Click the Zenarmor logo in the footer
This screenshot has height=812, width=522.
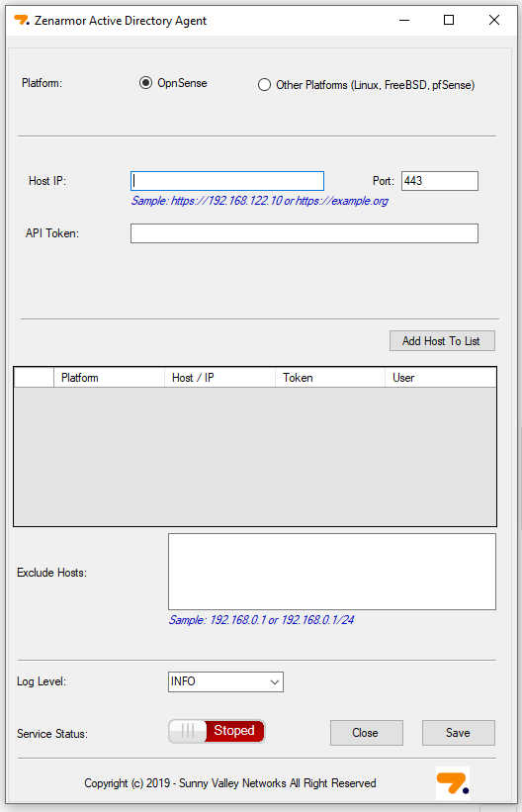[453, 783]
